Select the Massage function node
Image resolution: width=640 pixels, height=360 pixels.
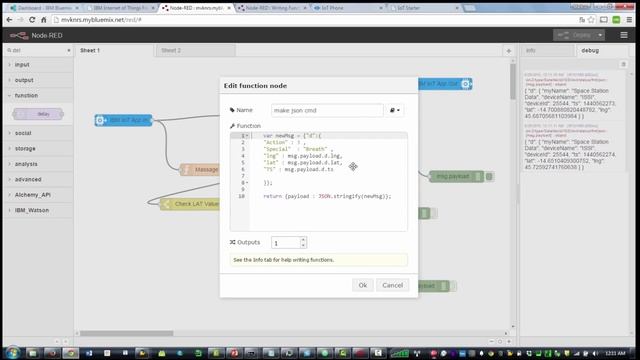tap(200, 169)
